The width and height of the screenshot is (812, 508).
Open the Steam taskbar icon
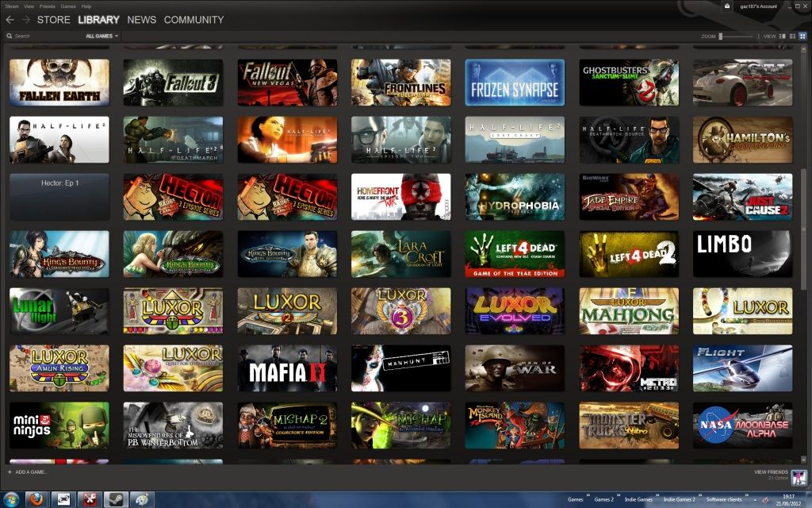point(116,499)
